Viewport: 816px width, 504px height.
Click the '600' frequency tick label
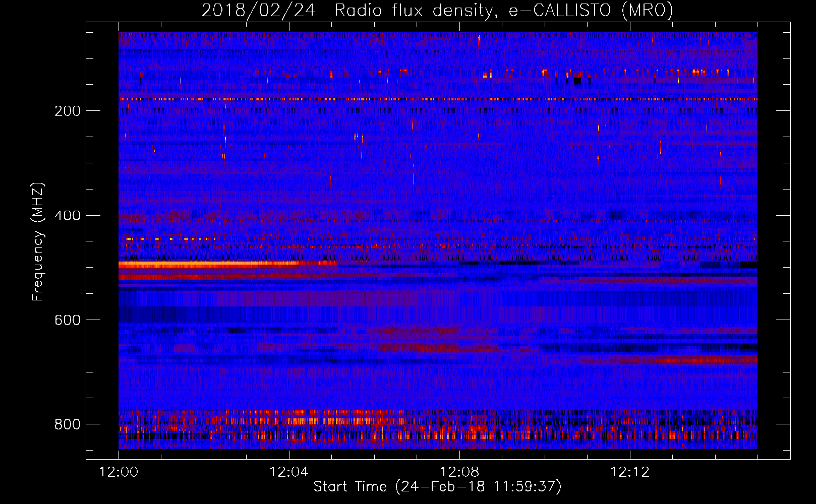pos(68,321)
